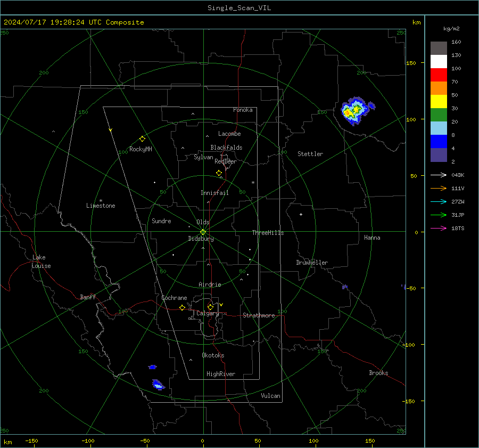Click the yellow diamond marker under Cochrane
The image size is (479, 448).
click(x=182, y=307)
